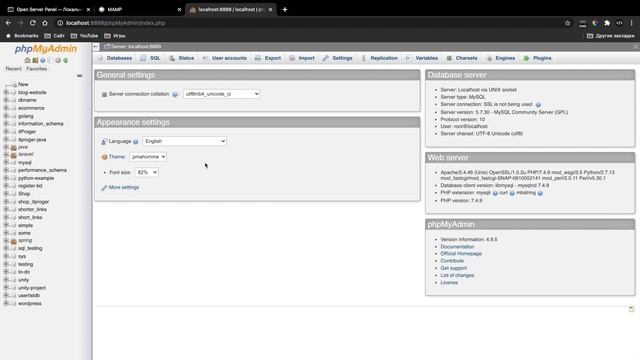Expand the ecommerce database node
This screenshot has height=360, width=640.
pos(6,108)
